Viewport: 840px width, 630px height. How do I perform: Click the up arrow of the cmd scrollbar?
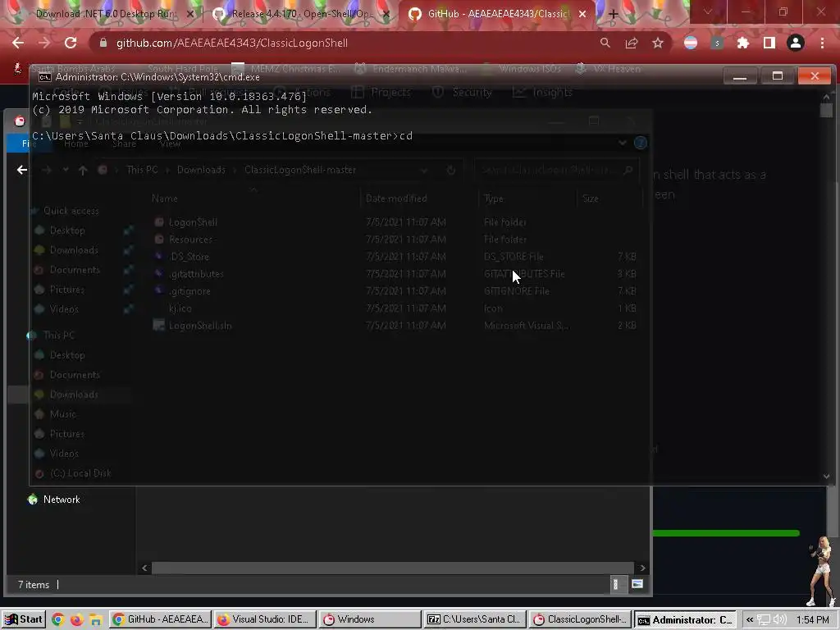(827, 97)
